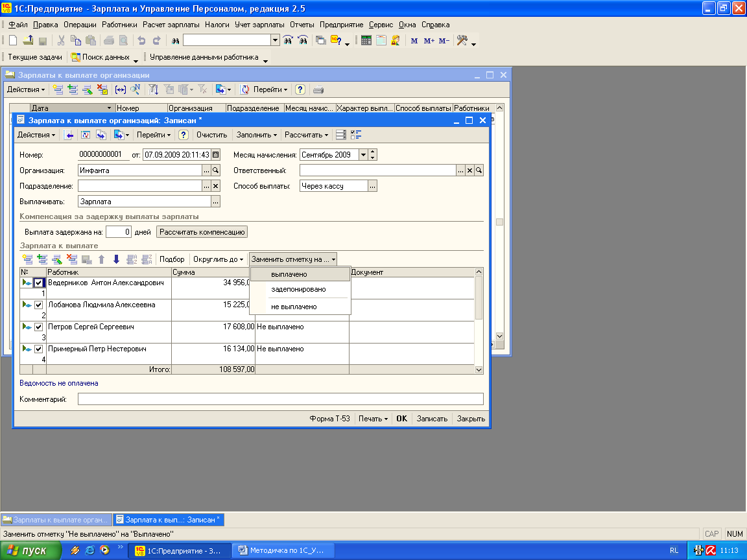The width and height of the screenshot is (747, 560).
Task: Click the blue move-row-down arrow icon
Action: click(x=116, y=259)
